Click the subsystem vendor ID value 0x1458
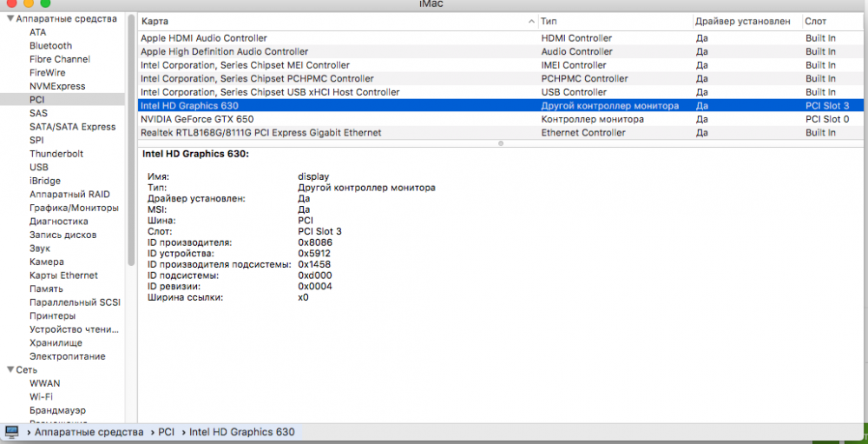Image resolution: width=868 pixels, height=444 pixels. click(314, 264)
